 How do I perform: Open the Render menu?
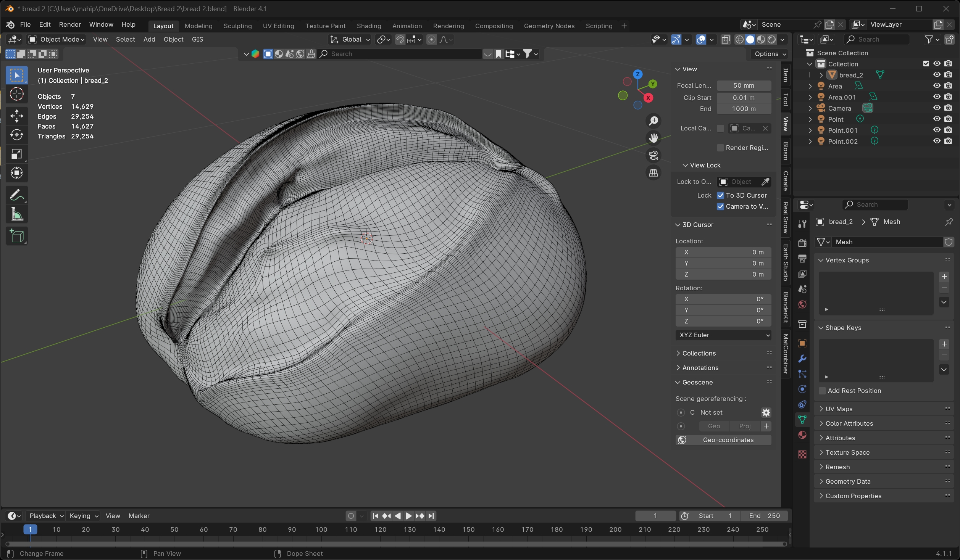click(x=70, y=24)
